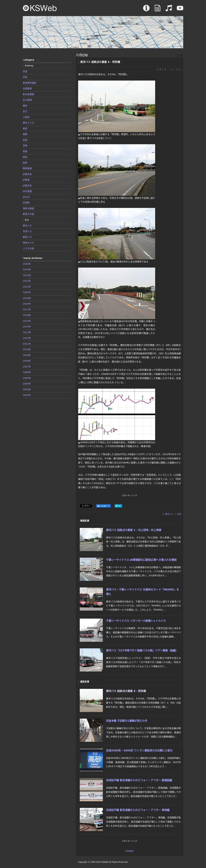This screenshot has width=206, height=868.
Task: View the 2024年 yearly archive
Action: 27,270
